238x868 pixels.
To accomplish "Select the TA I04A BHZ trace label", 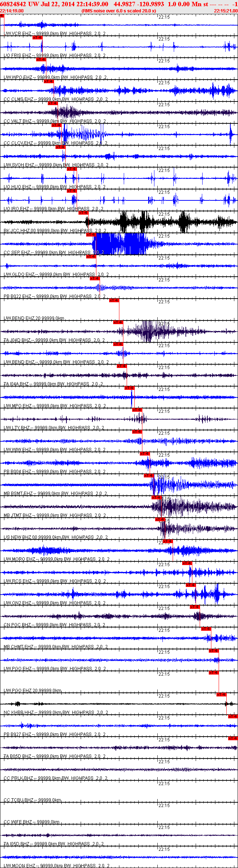I will [x=54, y=384].
